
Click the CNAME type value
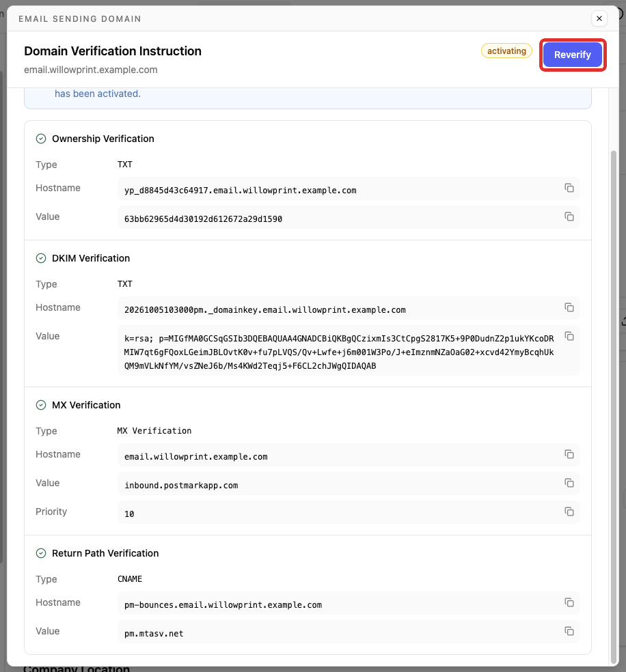point(129,579)
